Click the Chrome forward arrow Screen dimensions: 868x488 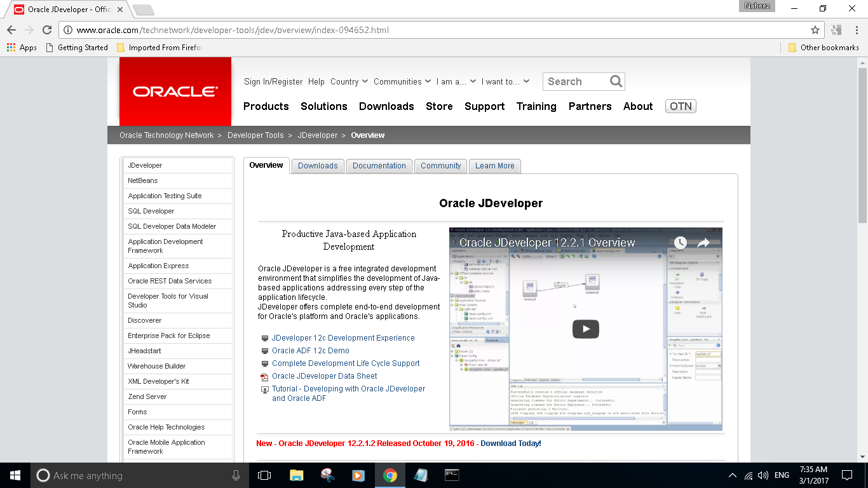29,30
